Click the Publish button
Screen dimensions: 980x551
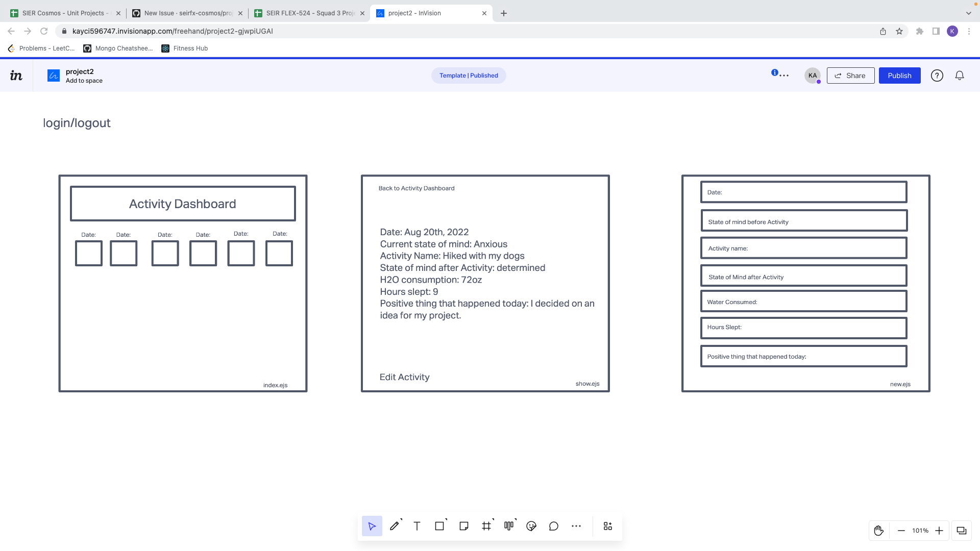tap(899, 75)
